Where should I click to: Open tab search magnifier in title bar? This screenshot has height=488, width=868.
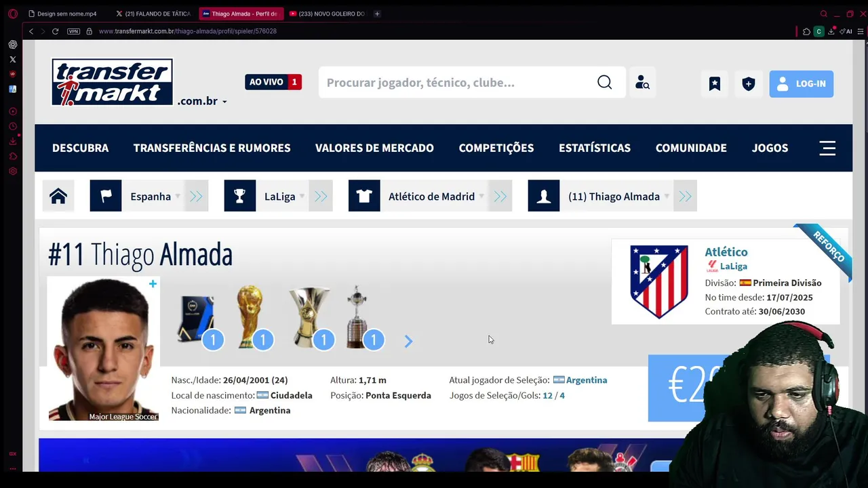coord(824,14)
